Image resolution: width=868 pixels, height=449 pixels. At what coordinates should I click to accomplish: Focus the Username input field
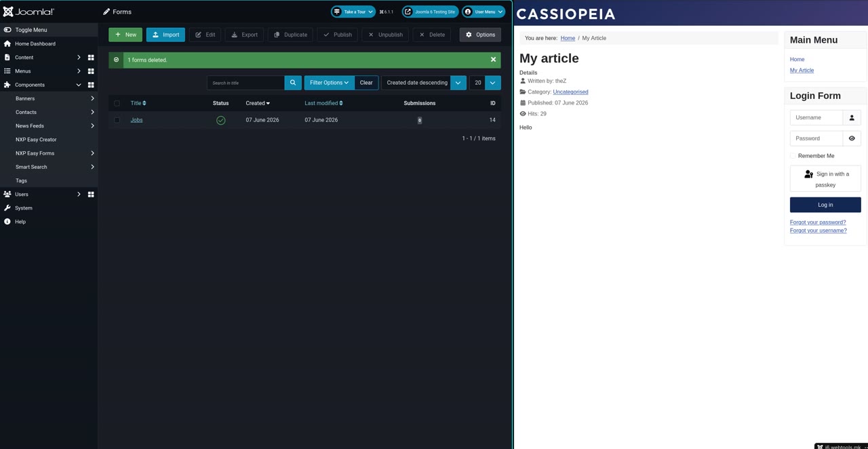816,117
